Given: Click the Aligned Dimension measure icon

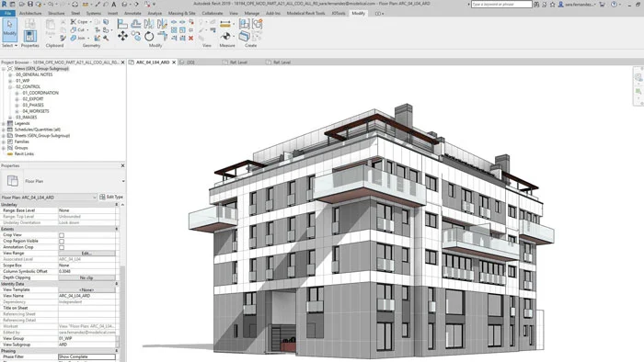Looking at the screenshot, I should (225, 24).
